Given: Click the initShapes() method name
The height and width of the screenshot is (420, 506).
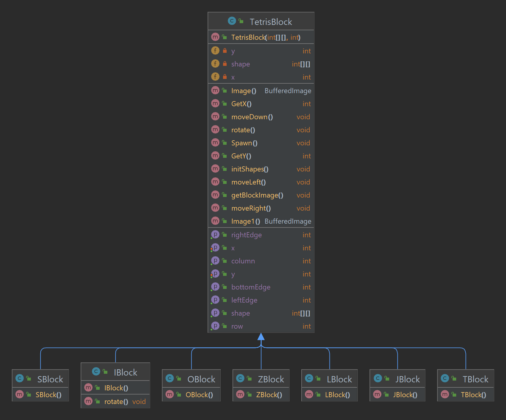Looking at the screenshot, I should [x=250, y=169].
